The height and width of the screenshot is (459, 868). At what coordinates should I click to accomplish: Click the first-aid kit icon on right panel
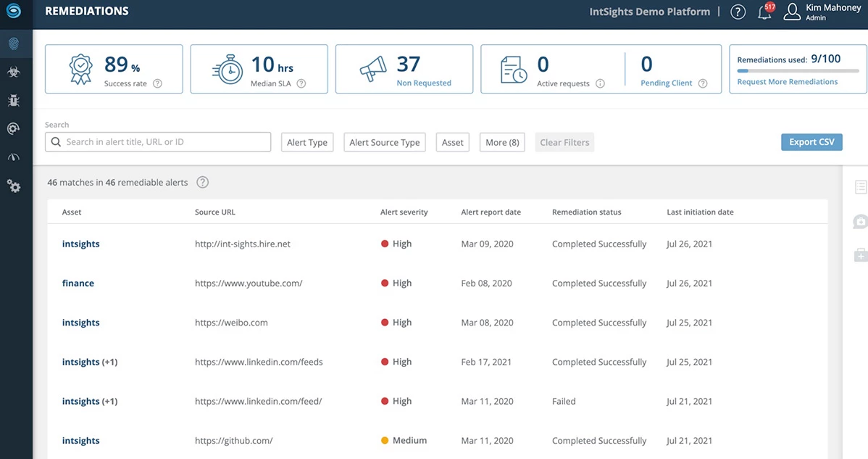pos(860,255)
